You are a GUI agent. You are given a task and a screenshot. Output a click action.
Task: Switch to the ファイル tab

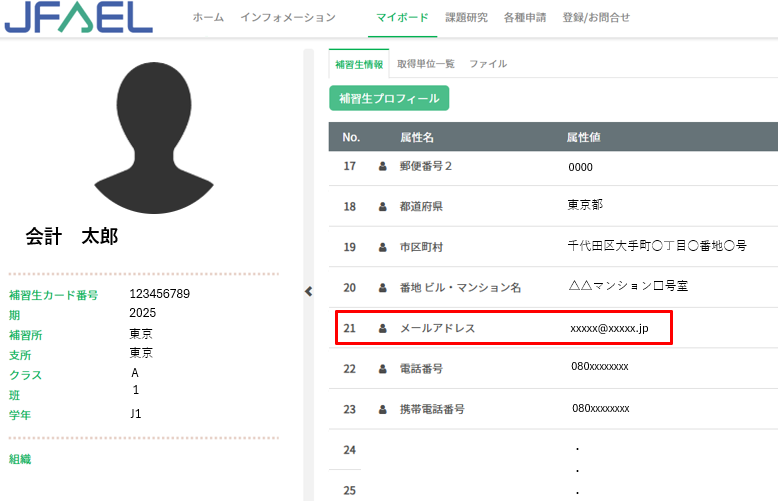488,64
